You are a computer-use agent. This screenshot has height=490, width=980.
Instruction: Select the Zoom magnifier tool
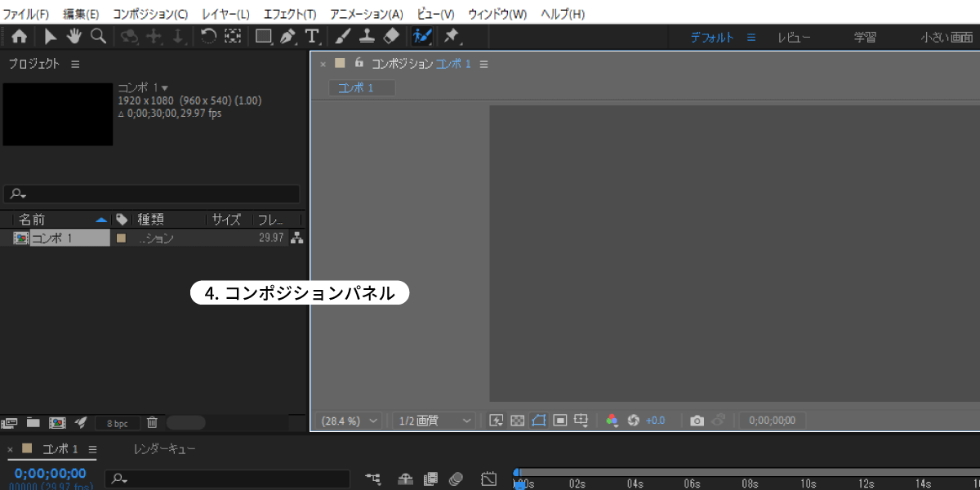98,37
